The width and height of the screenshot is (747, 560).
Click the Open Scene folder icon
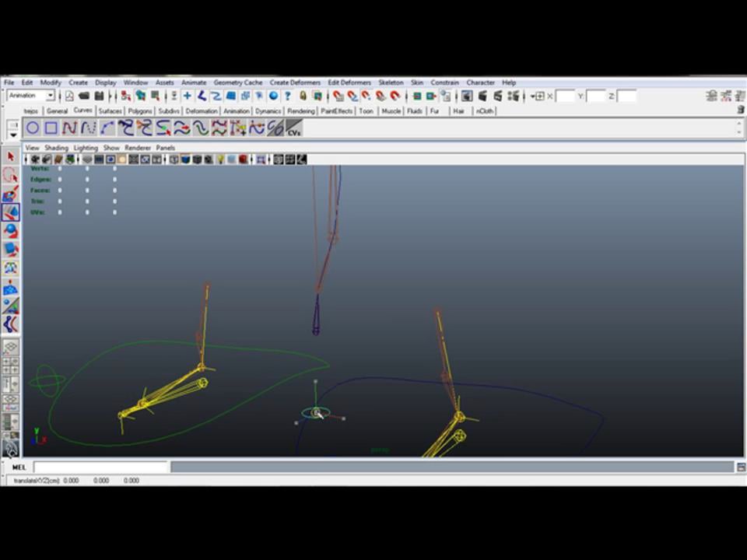(x=84, y=96)
